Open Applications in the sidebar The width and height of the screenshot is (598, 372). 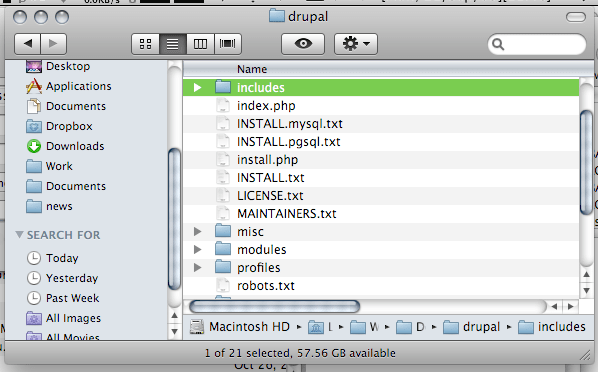69,86
